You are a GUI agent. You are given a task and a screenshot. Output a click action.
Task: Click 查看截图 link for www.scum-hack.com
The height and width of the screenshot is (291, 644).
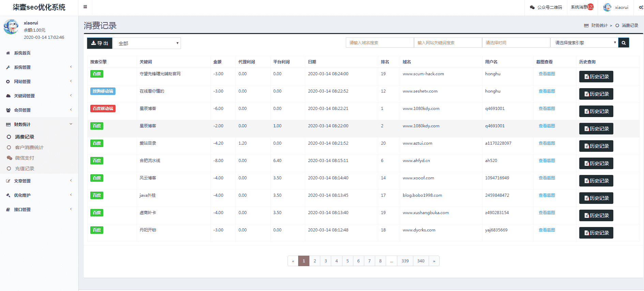[547, 74]
